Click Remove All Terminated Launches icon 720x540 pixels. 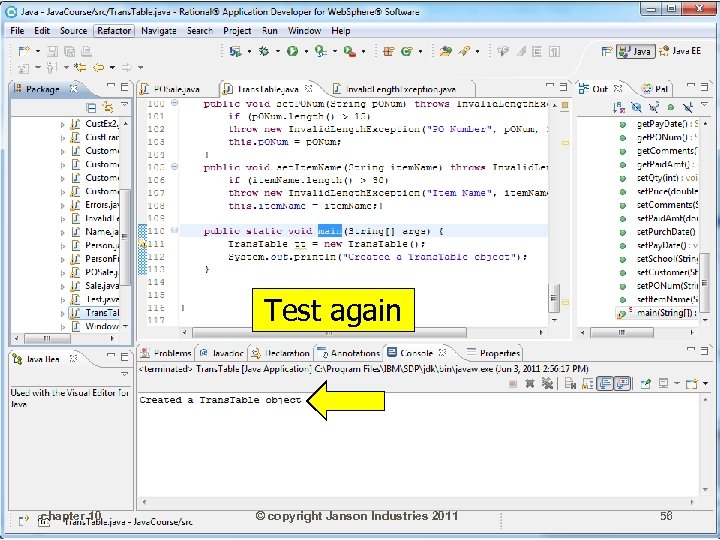[547, 383]
